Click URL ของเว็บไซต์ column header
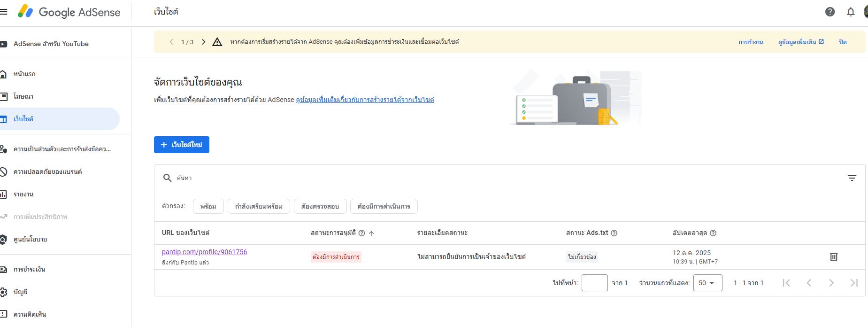The height and width of the screenshot is (327, 868). 185,233
